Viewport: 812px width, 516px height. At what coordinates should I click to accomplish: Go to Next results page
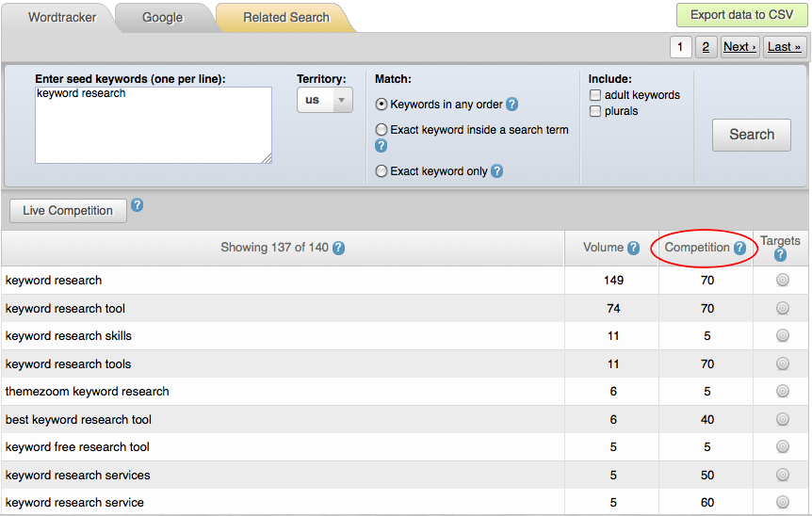[x=739, y=47]
